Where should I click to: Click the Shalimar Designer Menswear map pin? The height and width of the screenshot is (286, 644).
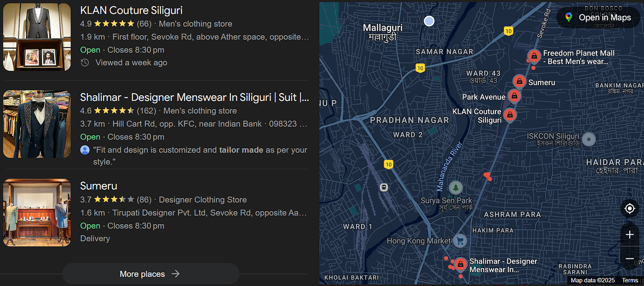460,264
